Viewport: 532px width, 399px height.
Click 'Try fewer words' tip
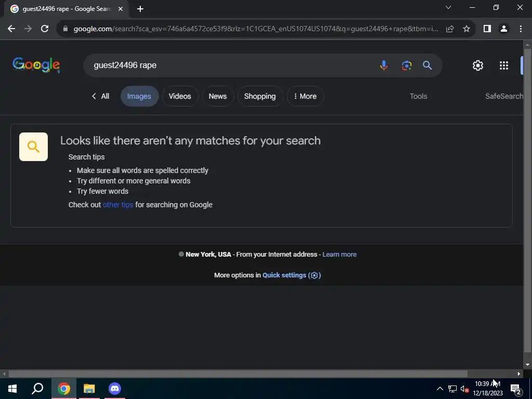point(102,191)
